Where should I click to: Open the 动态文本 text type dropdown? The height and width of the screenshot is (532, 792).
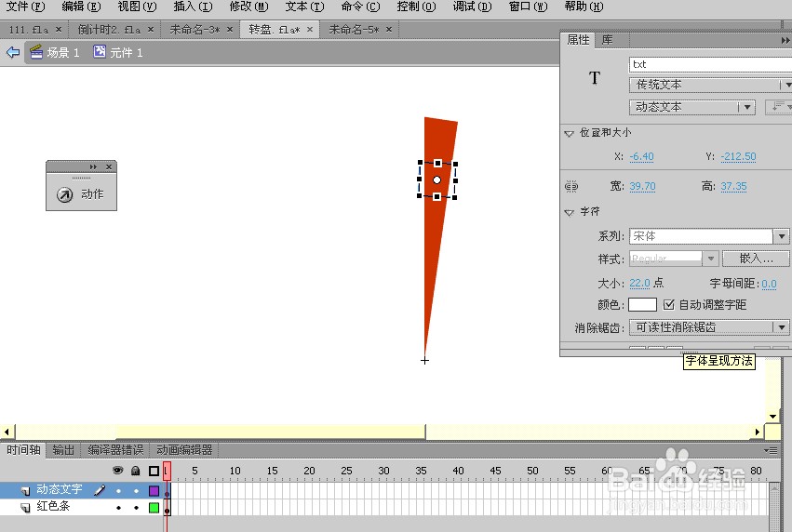coord(692,107)
